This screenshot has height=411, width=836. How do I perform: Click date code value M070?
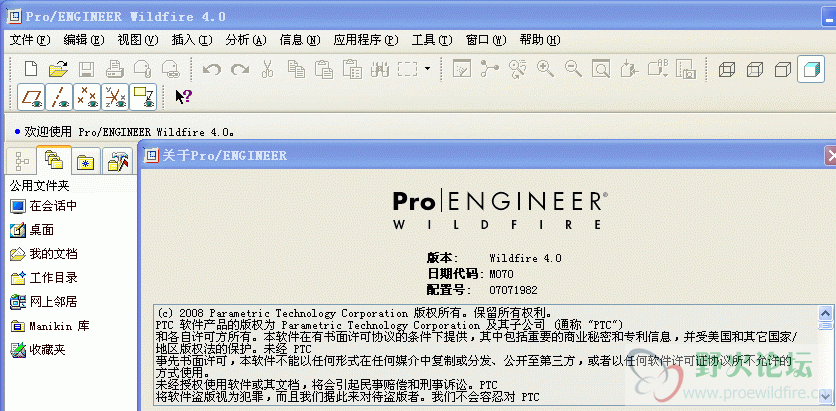click(x=501, y=274)
